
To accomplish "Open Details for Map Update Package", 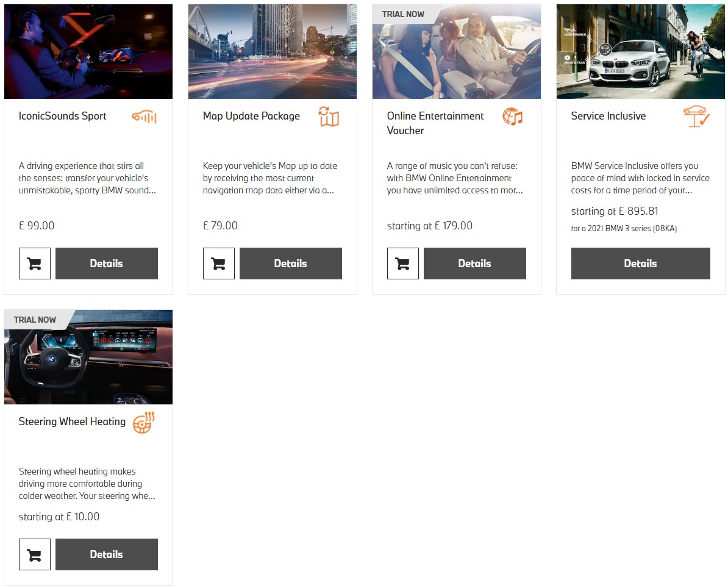I will coord(291,264).
